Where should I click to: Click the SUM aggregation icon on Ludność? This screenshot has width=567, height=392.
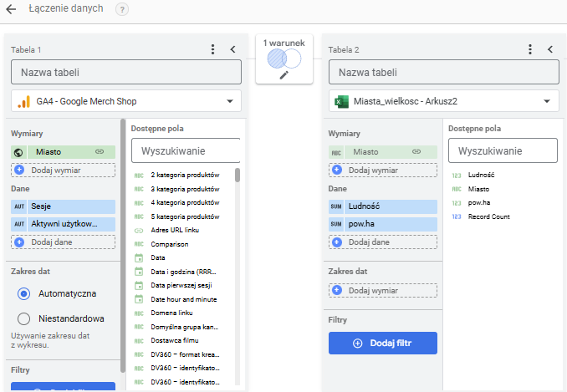click(336, 206)
